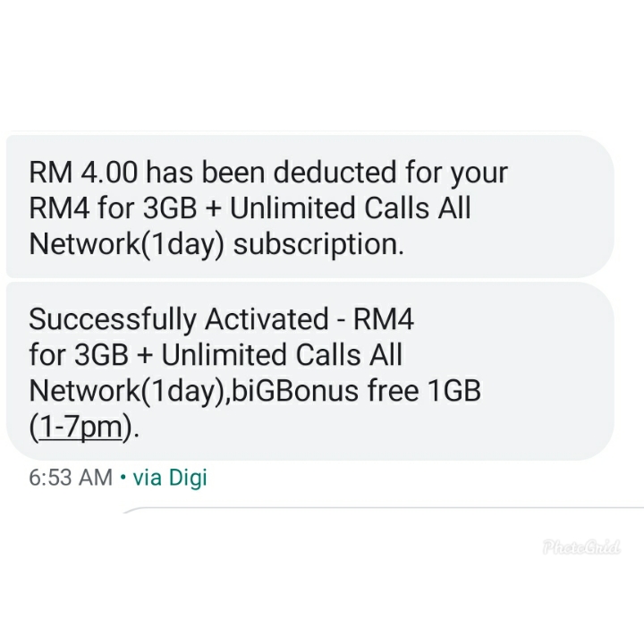This screenshot has width=644, height=644.
Task: Tap the partial message bubble below timestamp
Action: [384, 510]
